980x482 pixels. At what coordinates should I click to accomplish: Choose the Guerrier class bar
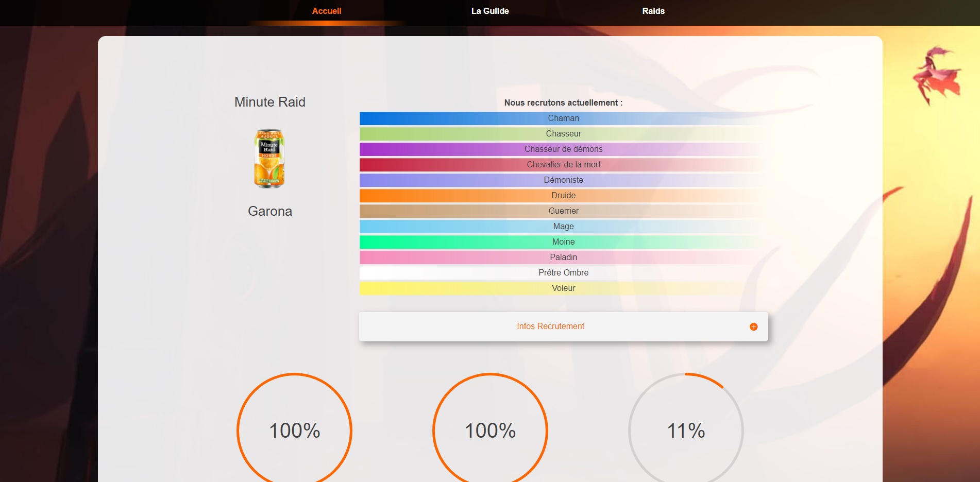point(563,211)
